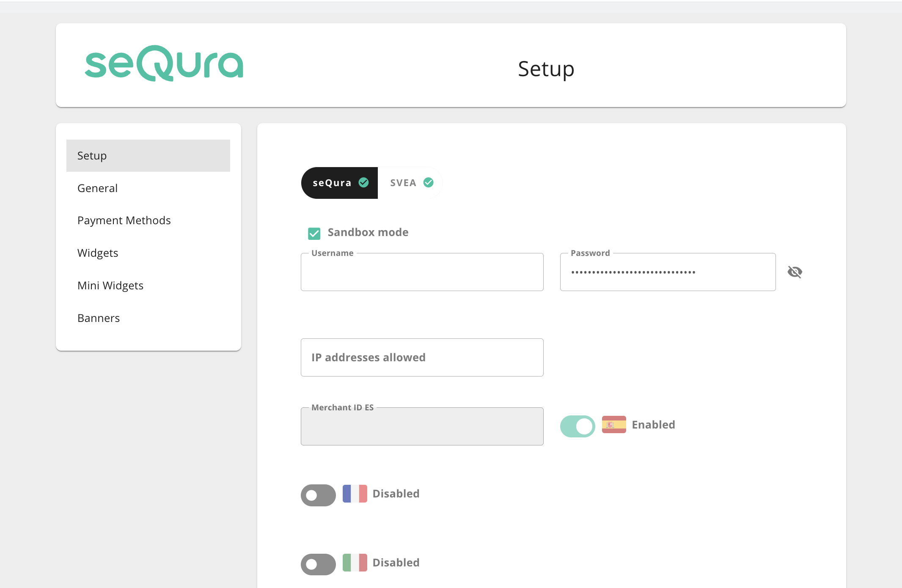The width and height of the screenshot is (902, 588).
Task: Click the Italy flag icon
Action: point(355,563)
